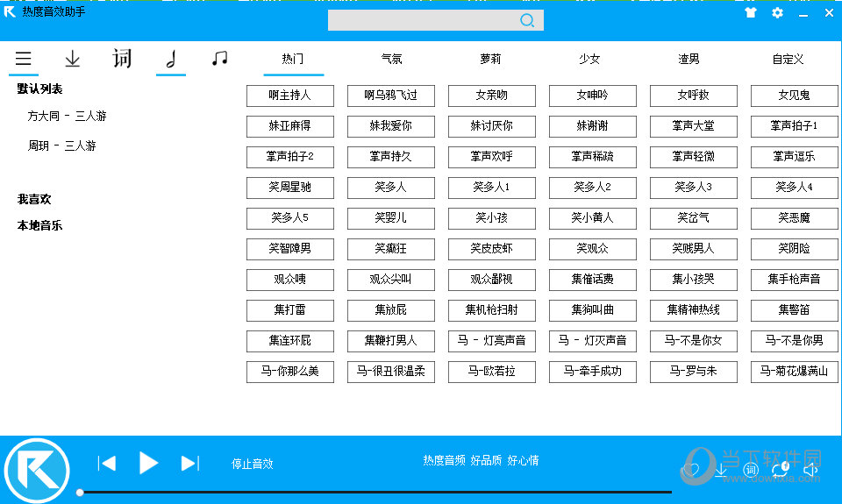The width and height of the screenshot is (842, 504).
Task: Select the single-note sound effects icon
Action: (171, 58)
